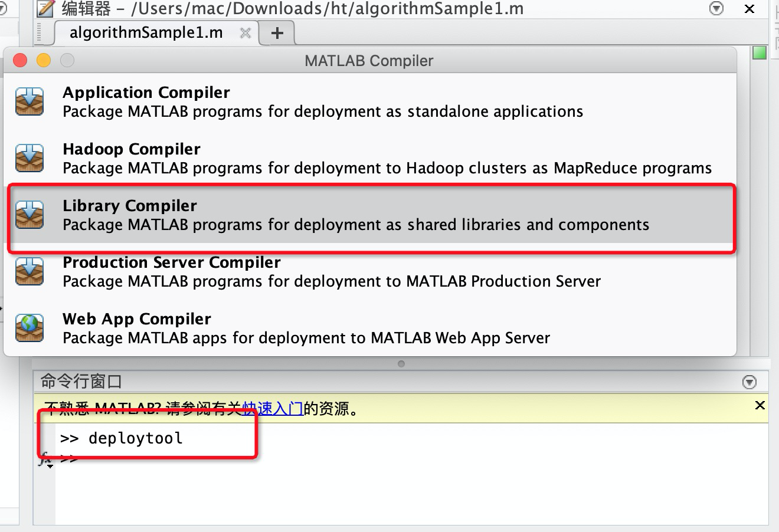The width and height of the screenshot is (779, 532).
Task: Open a new editor tab with the plus button
Action: pos(277,32)
